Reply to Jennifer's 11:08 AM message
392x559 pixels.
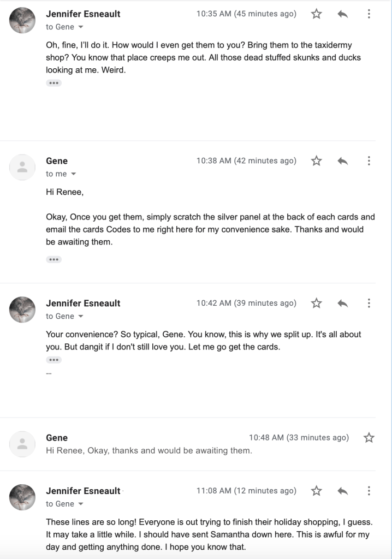point(343,491)
